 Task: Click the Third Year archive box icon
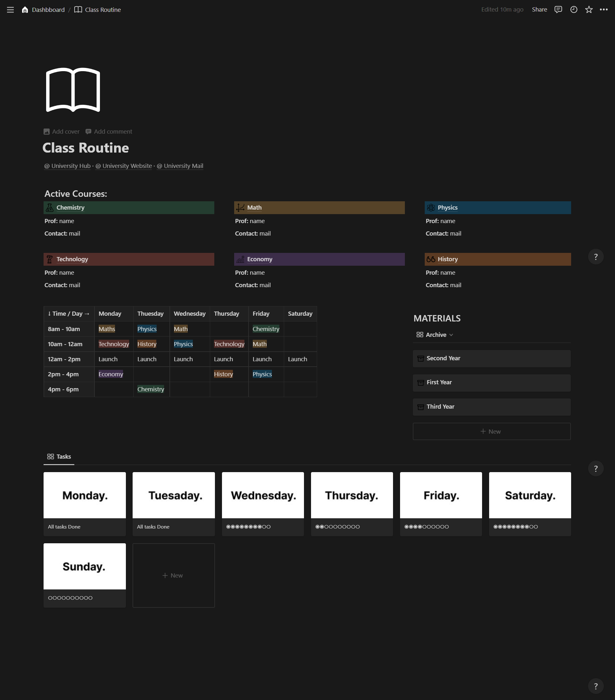coord(421,407)
